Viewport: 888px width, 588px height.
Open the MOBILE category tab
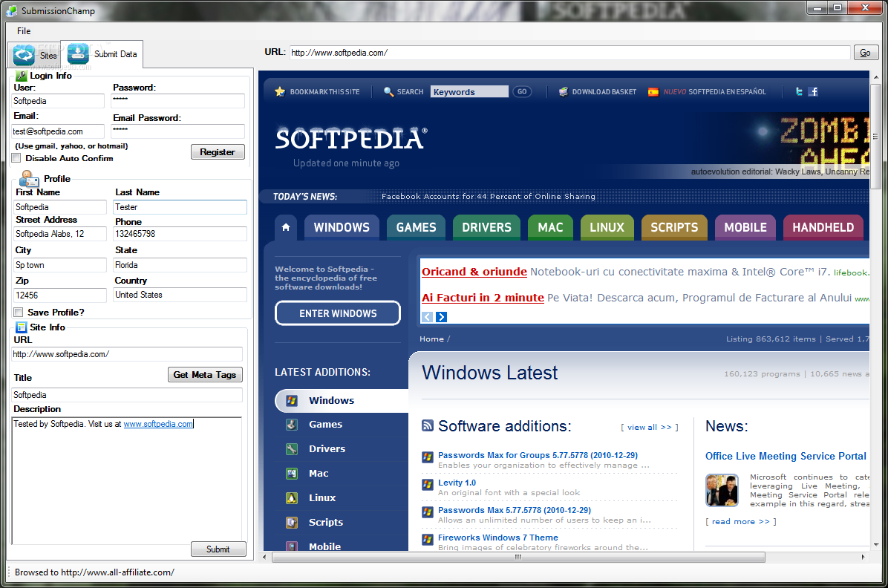745,227
